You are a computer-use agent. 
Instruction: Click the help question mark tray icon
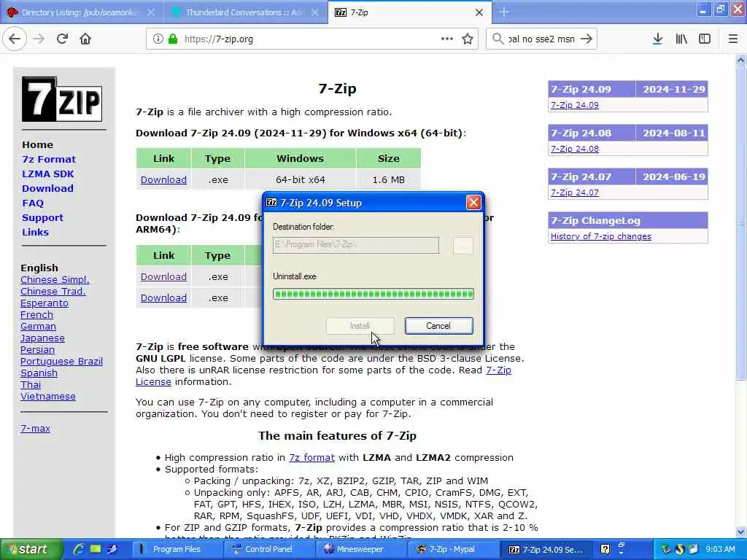click(605, 550)
